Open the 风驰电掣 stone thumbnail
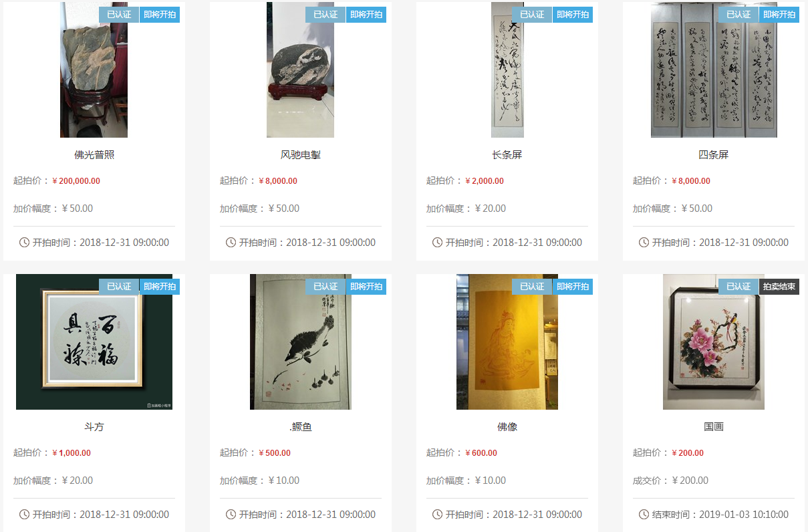The height and width of the screenshot is (532, 808). tap(300, 70)
